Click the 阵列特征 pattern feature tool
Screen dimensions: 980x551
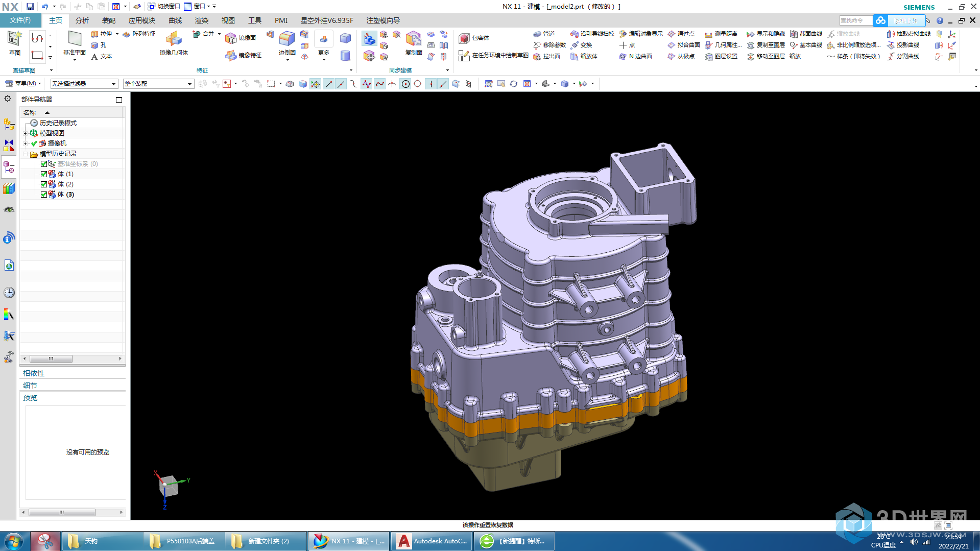coord(139,34)
